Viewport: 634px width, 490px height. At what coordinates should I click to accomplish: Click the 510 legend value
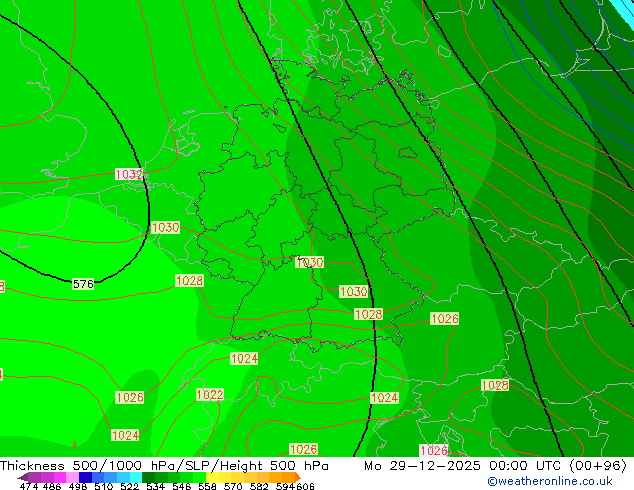(x=104, y=486)
